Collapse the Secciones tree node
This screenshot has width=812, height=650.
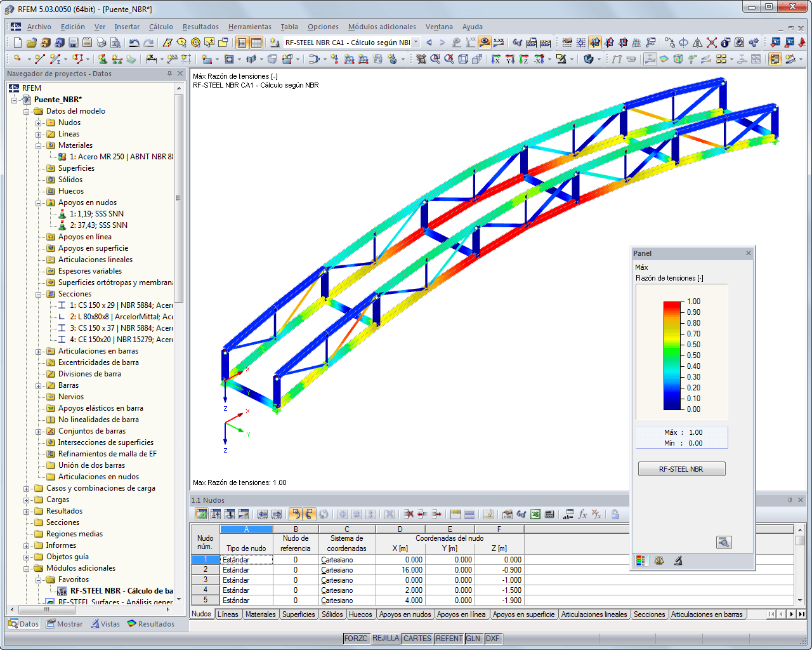39,294
